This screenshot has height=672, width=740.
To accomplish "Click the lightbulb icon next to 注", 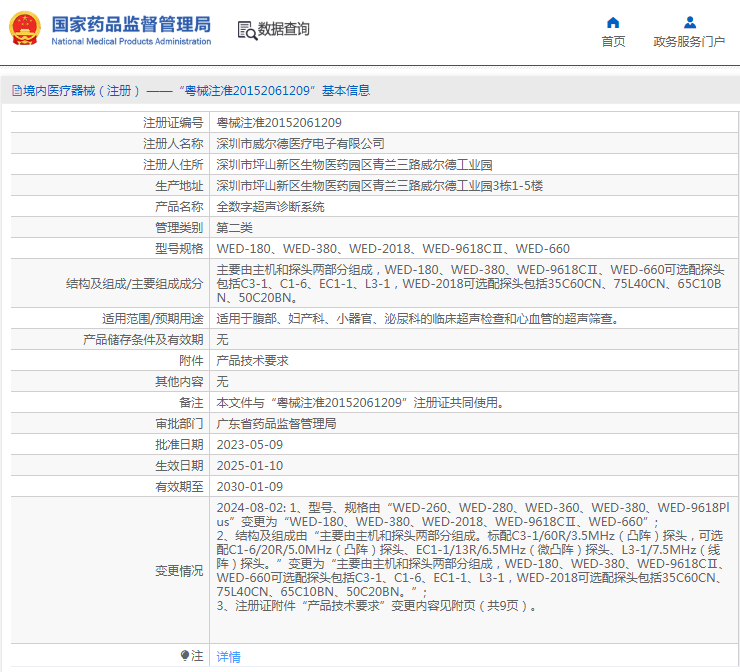I will 185,655.
